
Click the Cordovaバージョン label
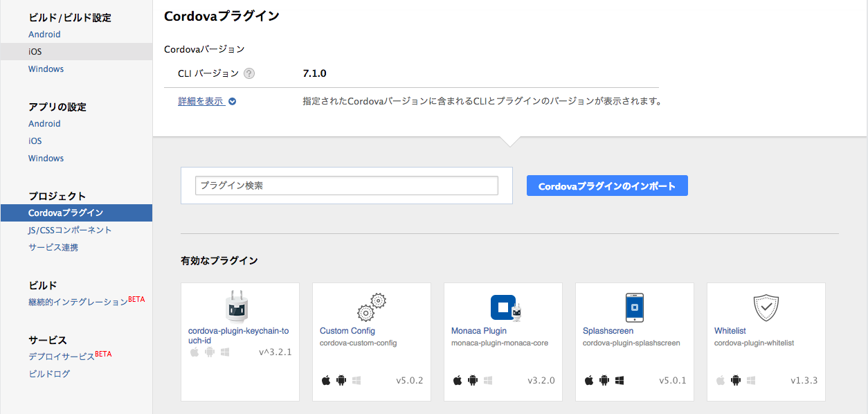[204, 49]
